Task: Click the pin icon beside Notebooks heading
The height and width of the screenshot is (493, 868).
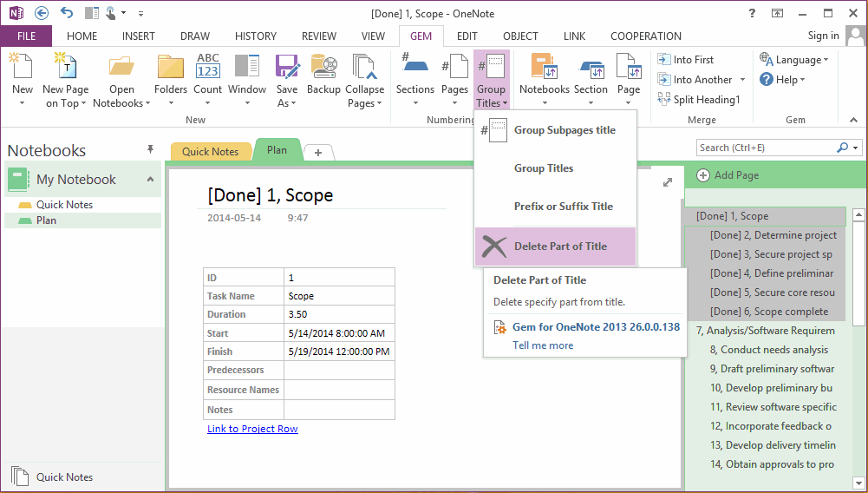Action: pyautogui.click(x=150, y=149)
